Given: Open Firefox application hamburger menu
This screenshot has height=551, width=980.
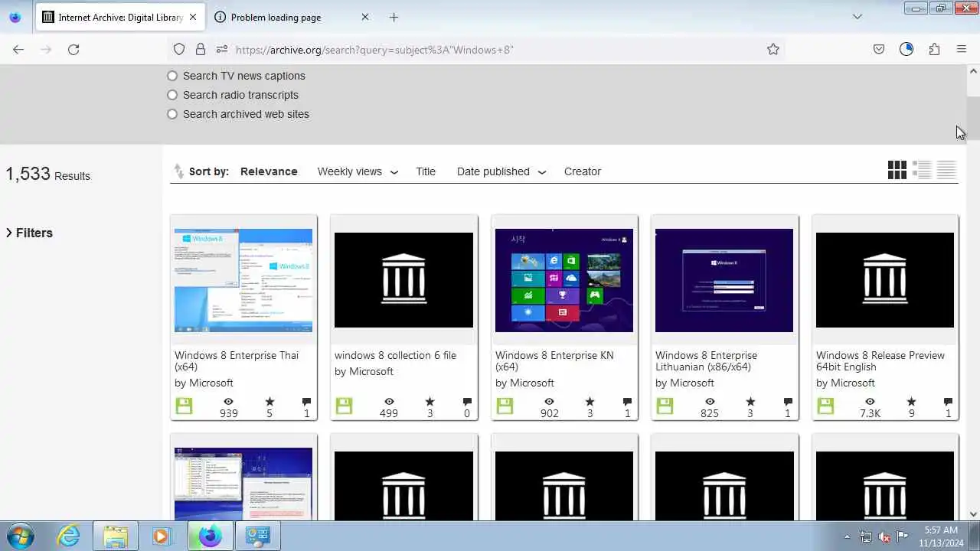Looking at the screenshot, I should pyautogui.click(x=962, y=49).
